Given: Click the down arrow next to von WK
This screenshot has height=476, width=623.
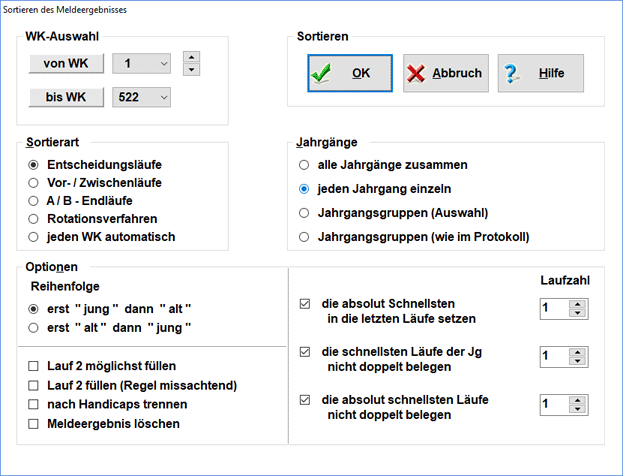Looking at the screenshot, I should click(x=193, y=70).
